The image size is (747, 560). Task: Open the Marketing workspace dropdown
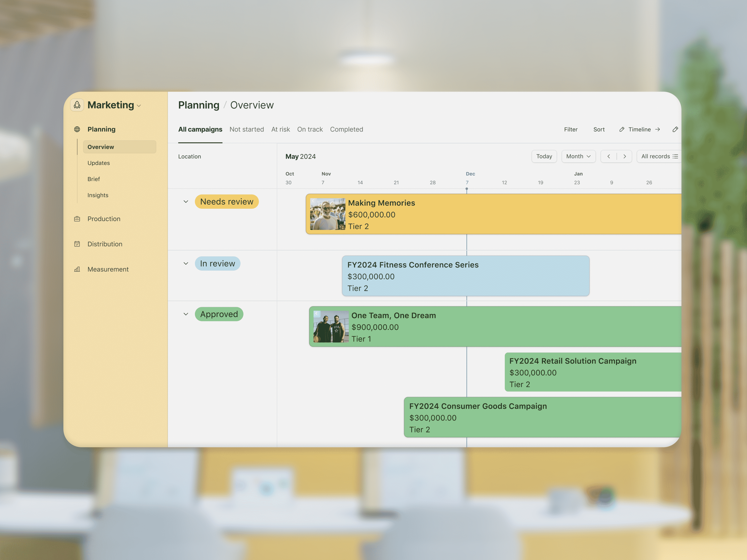click(x=139, y=106)
